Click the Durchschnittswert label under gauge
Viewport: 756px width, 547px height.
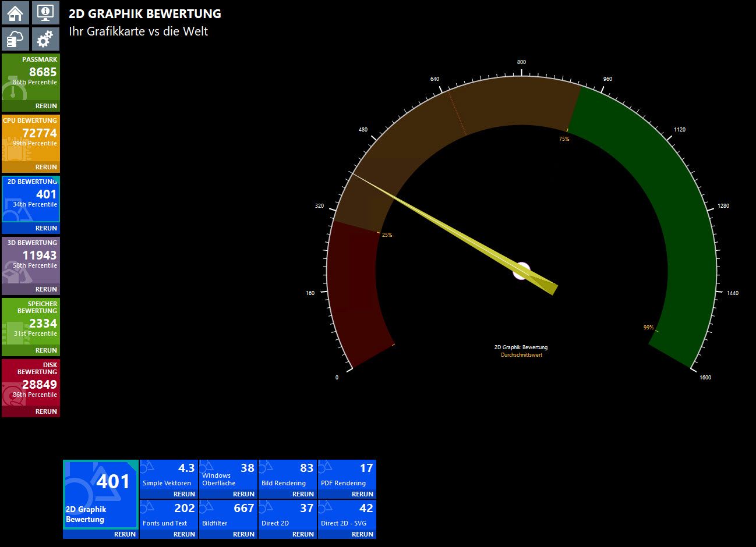pyautogui.click(x=521, y=355)
